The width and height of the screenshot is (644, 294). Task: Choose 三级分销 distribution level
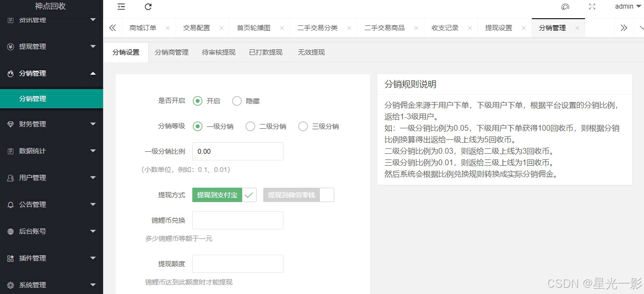[303, 126]
